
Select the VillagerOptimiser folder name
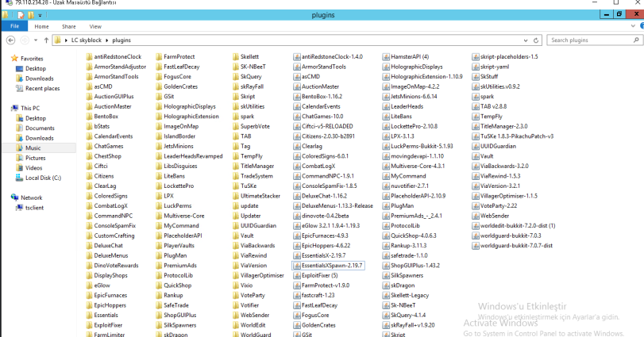(262, 275)
